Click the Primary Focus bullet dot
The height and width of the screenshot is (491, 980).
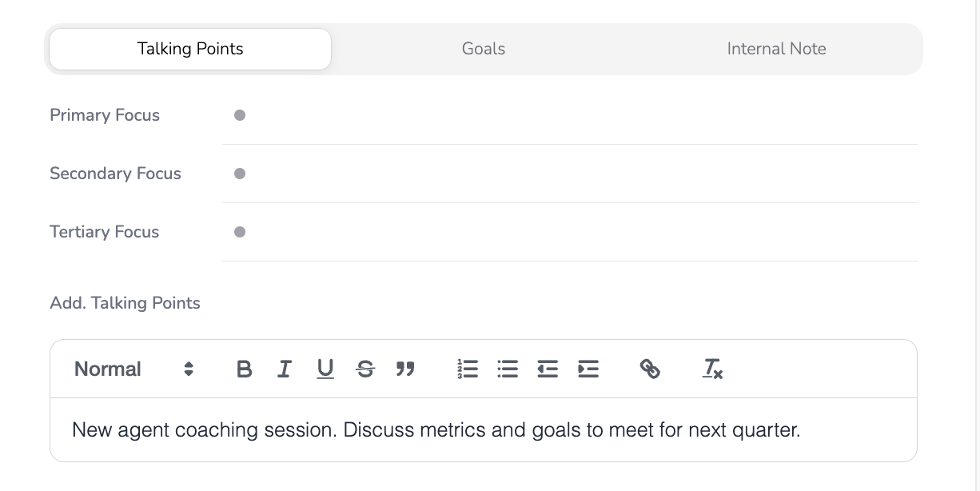tap(240, 116)
